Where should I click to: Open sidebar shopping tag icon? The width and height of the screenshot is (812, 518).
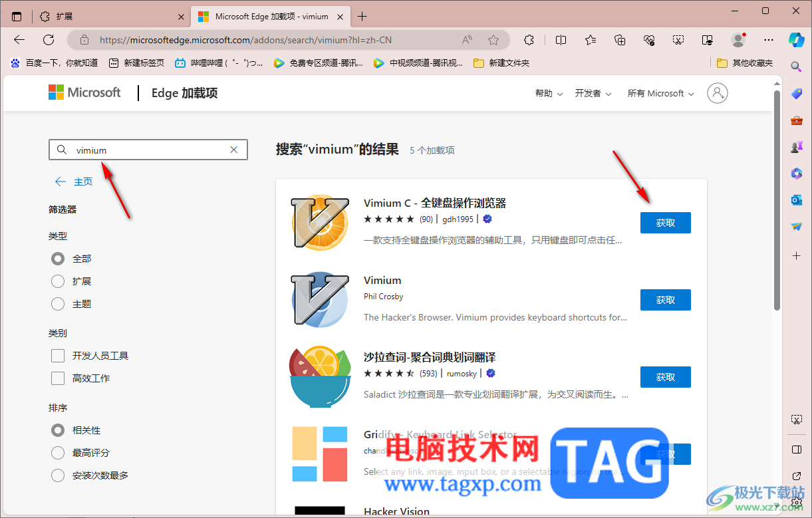(796, 94)
